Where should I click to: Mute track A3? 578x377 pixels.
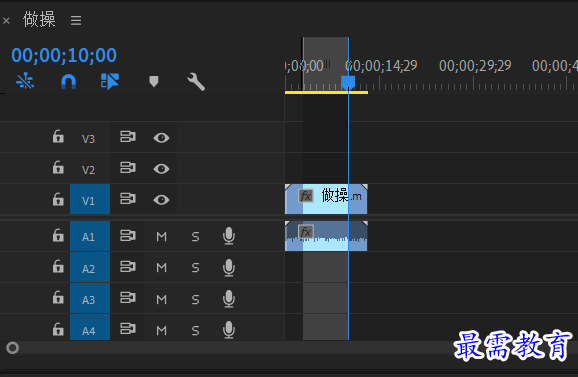click(161, 299)
